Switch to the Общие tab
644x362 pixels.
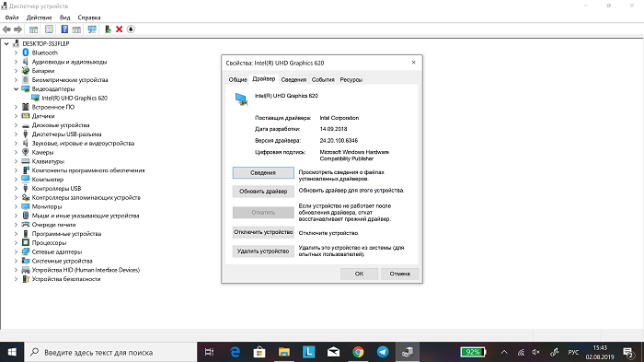[237, 80]
